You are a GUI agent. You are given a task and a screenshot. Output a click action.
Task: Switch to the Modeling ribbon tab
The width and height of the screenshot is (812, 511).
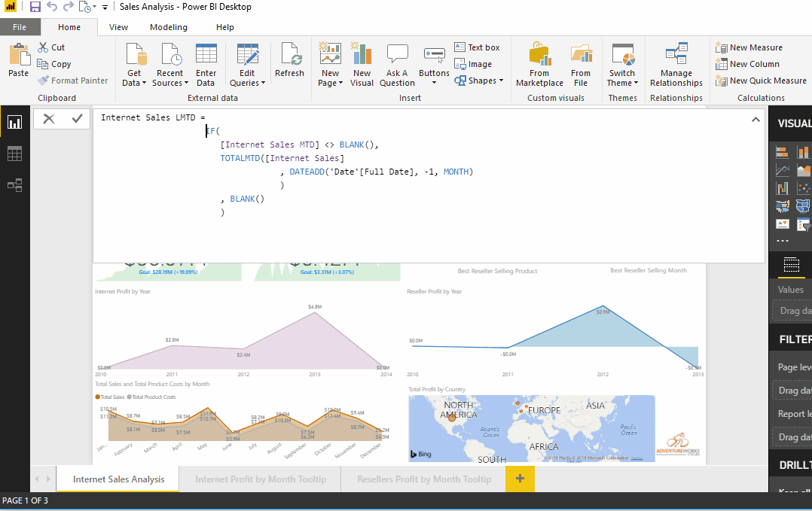169,27
